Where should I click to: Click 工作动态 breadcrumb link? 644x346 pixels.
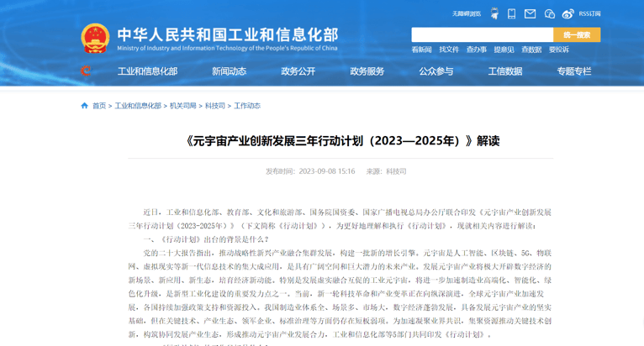click(247, 106)
